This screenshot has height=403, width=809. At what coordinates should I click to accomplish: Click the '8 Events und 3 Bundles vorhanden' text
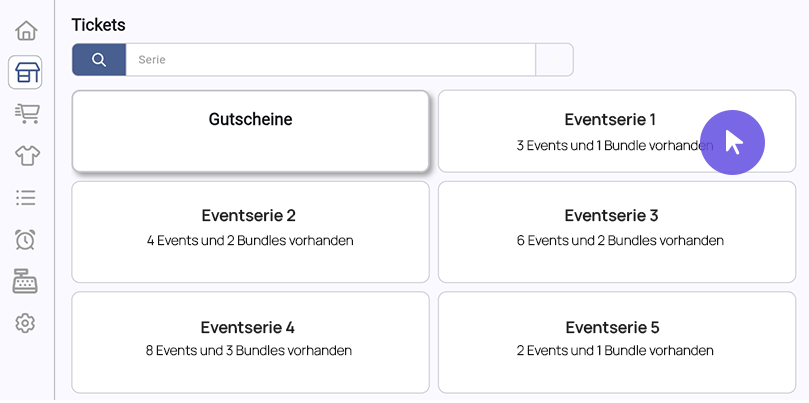click(249, 350)
